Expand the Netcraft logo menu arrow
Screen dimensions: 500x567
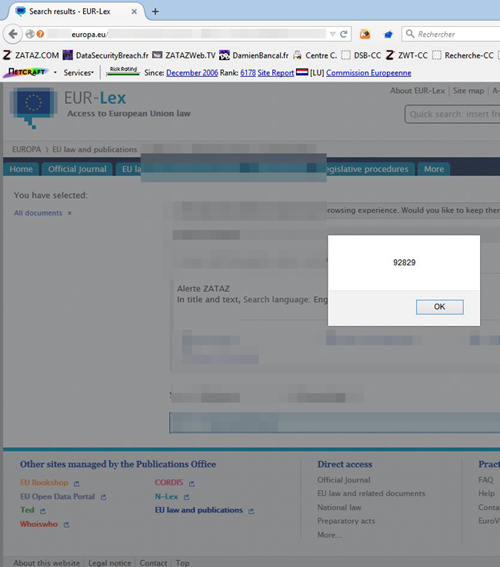pos(55,72)
